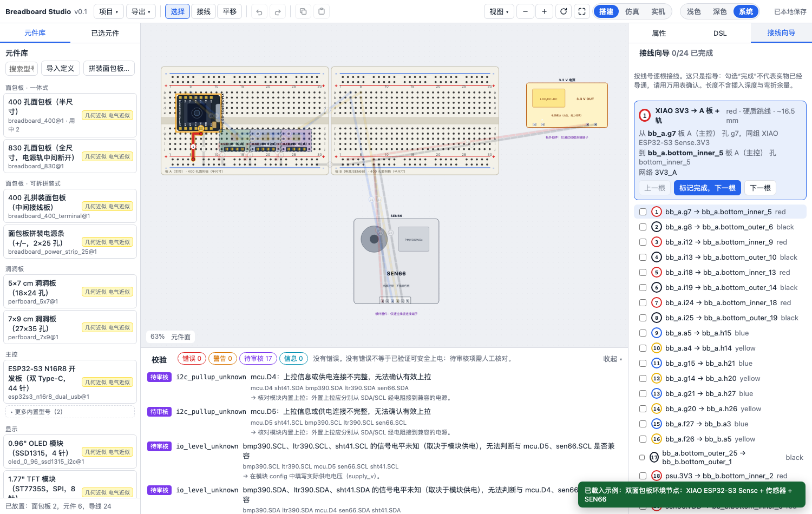Open the 项目 dropdown menu
The image size is (812, 514).
click(x=109, y=11)
